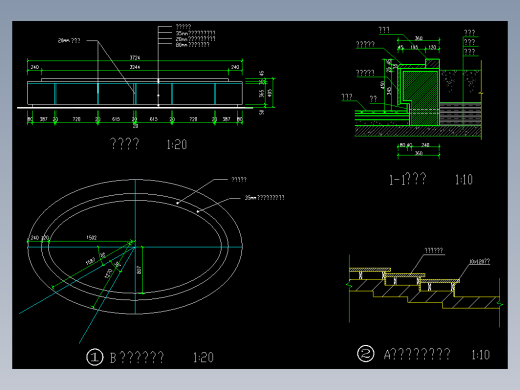520x390 pixels.
Task: Select the "B??????" plan title text
Action: point(137,357)
